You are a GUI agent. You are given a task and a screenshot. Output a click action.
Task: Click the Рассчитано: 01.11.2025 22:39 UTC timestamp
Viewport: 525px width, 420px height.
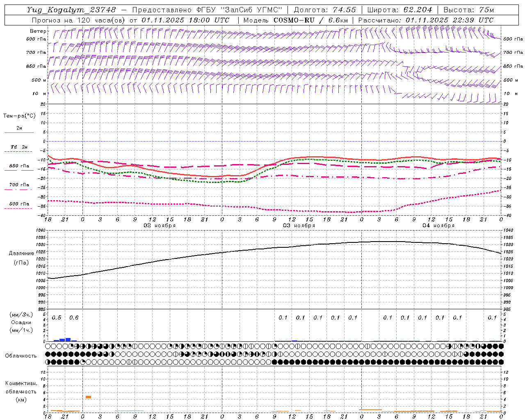[x=426, y=20]
